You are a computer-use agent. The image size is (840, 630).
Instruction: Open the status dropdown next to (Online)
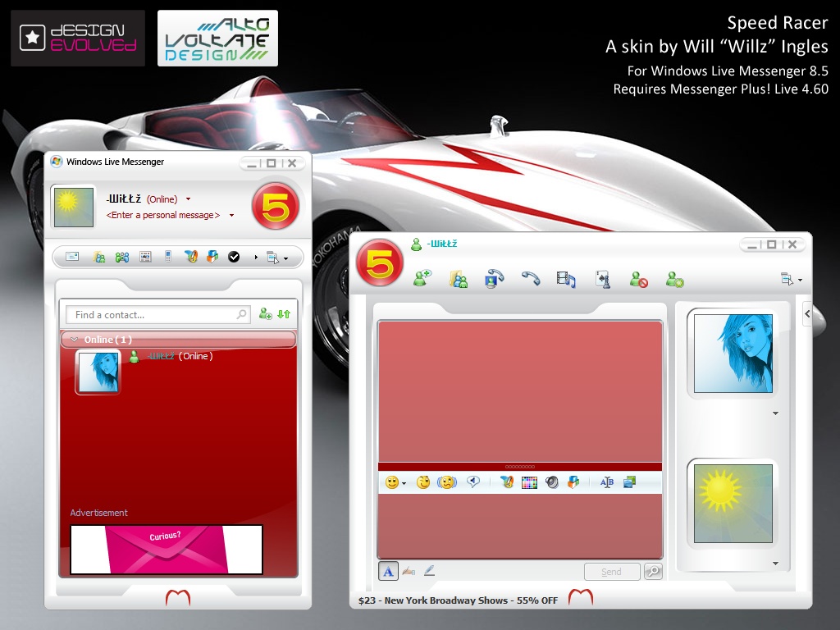[x=188, y=199]
